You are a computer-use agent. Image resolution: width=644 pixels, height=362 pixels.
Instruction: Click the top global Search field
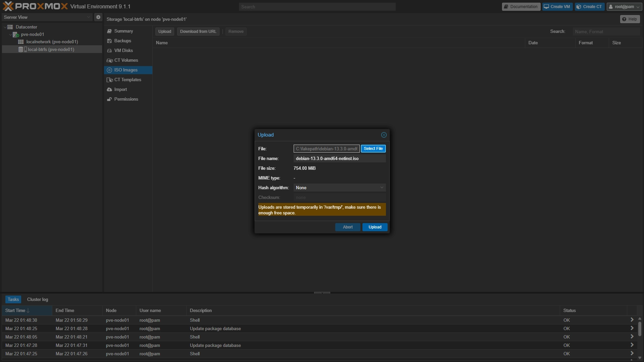click(317, 7)
